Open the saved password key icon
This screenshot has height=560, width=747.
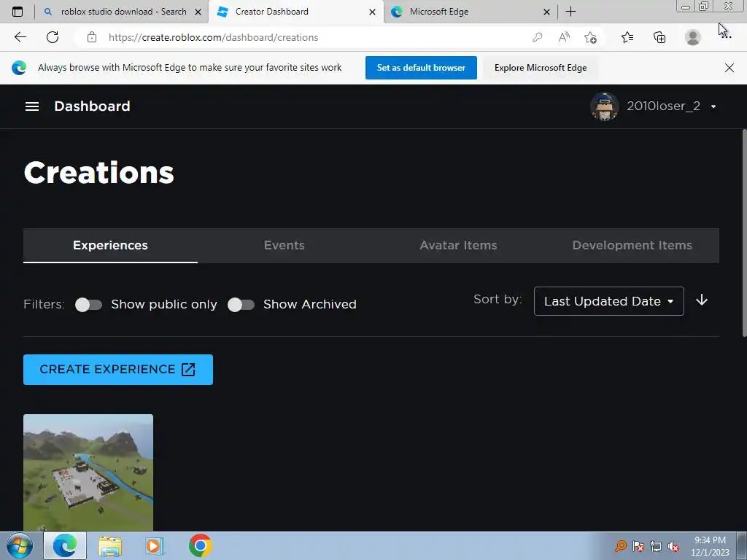[x=538, y=37]
